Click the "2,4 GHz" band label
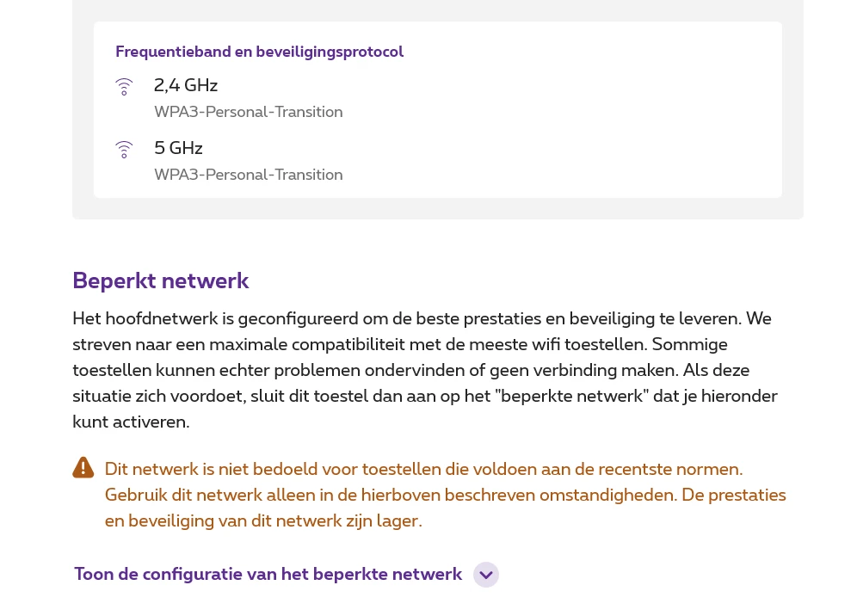 [186, 85]
